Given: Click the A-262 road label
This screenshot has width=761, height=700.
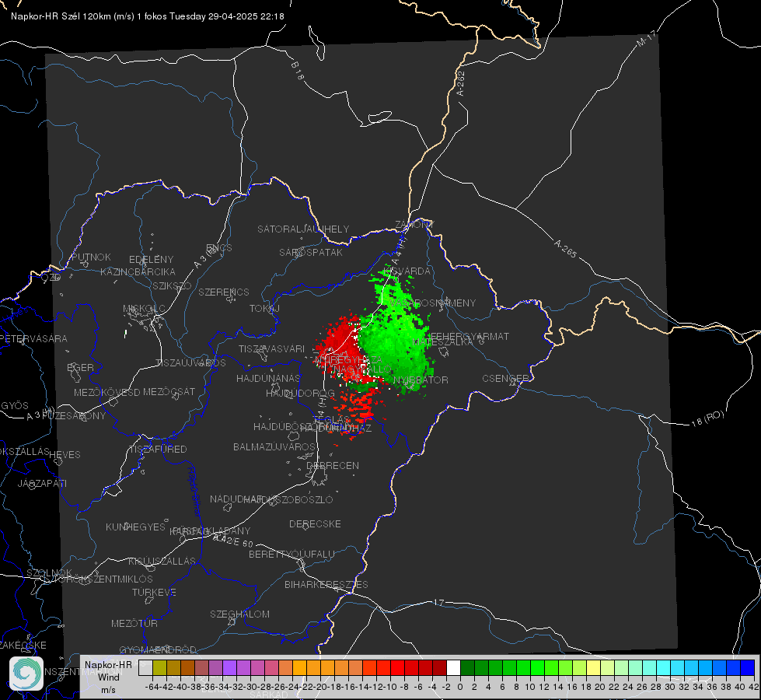Looking at the screenshot, I should pyautogui.click(x=461, y=83).
